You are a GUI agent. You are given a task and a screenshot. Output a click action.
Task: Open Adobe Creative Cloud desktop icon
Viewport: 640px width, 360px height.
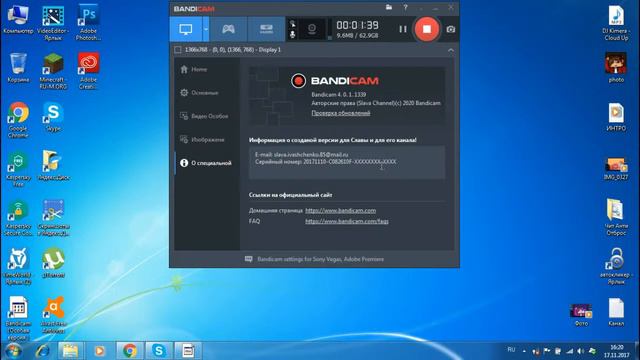(x=88, y=71)
